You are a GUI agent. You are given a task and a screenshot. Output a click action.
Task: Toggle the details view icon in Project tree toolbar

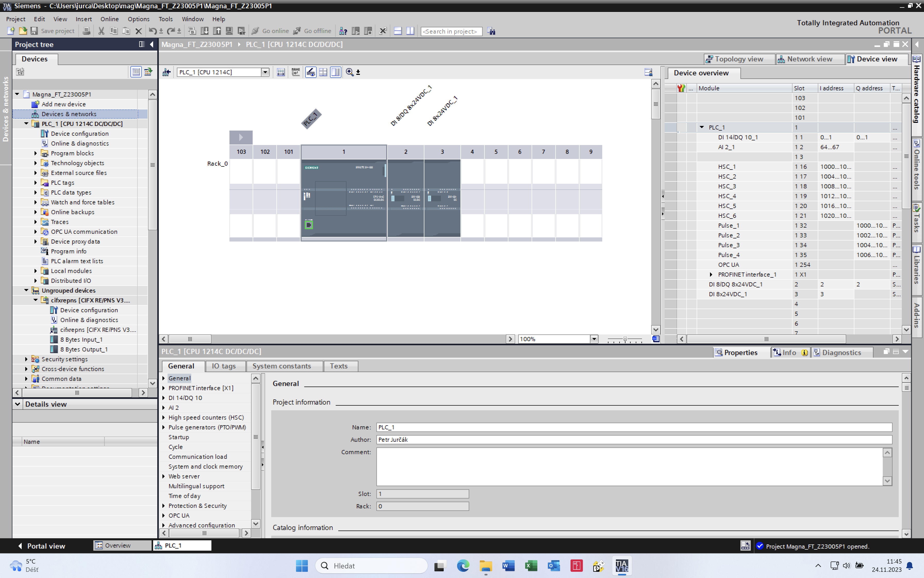pos(136,71)
